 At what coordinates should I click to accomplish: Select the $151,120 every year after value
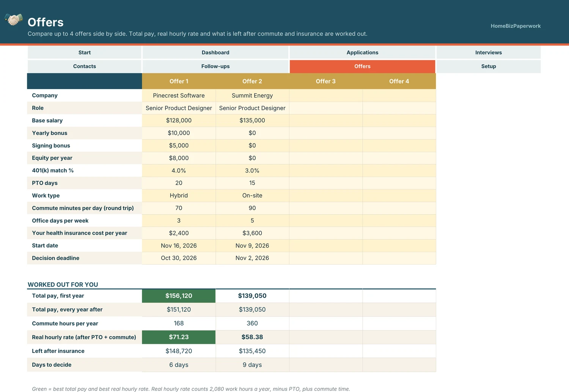click(x=179, y=310)
